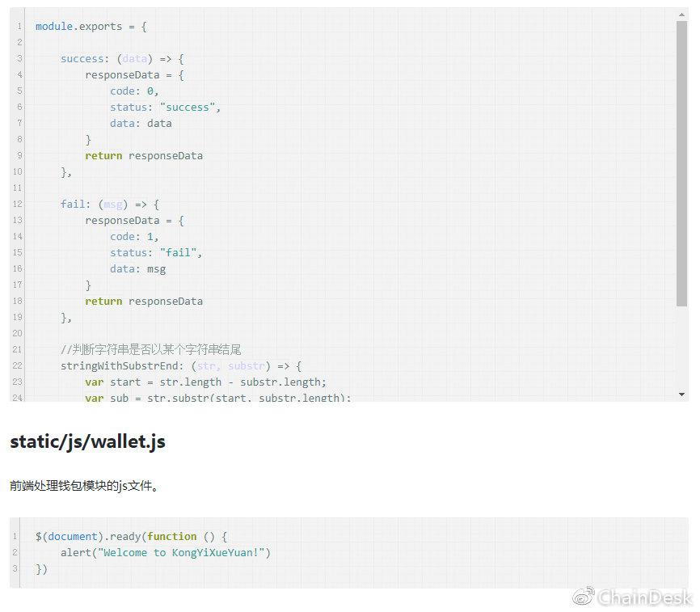Click the paragraph '前端处理钱包模块的js文件。'
The width and height of the screenshot is (700, 612).
pos(84,486)
